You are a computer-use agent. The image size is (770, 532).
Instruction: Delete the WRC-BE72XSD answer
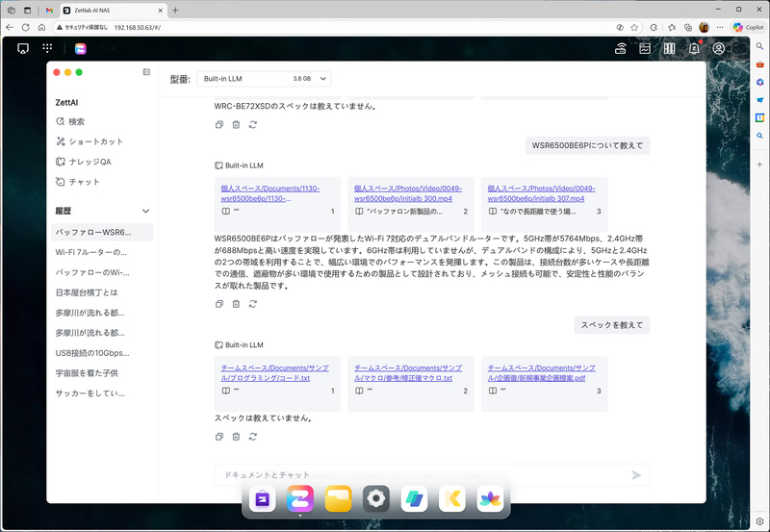(236, 125)
